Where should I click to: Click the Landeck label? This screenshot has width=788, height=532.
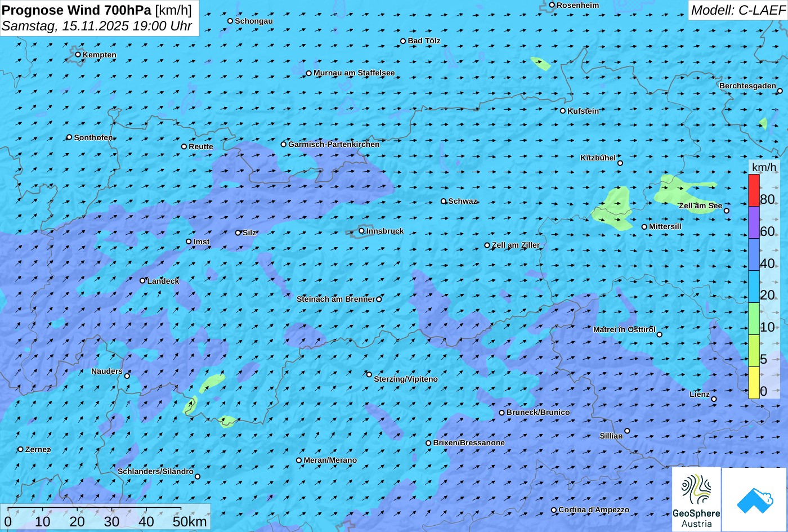point(163,281)
